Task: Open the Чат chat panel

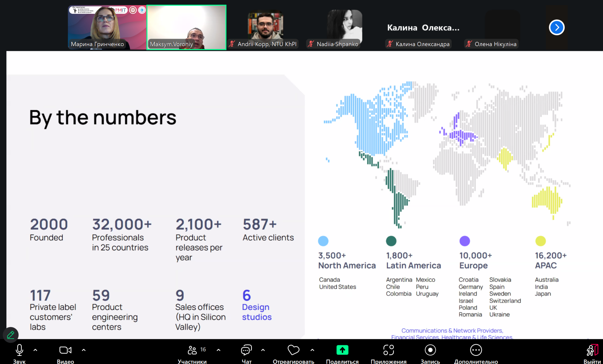Action: (x=246, y=350)
